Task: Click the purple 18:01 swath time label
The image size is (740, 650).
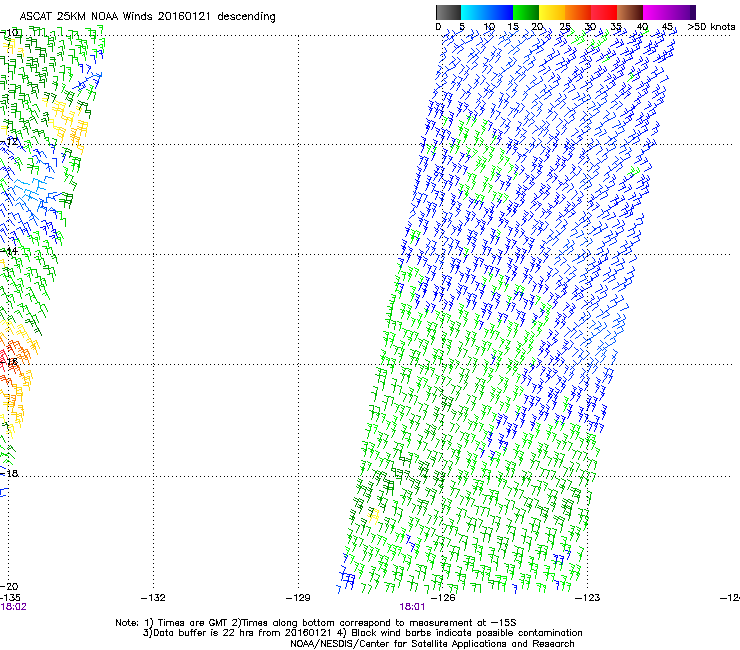Action: coord(412,607)
